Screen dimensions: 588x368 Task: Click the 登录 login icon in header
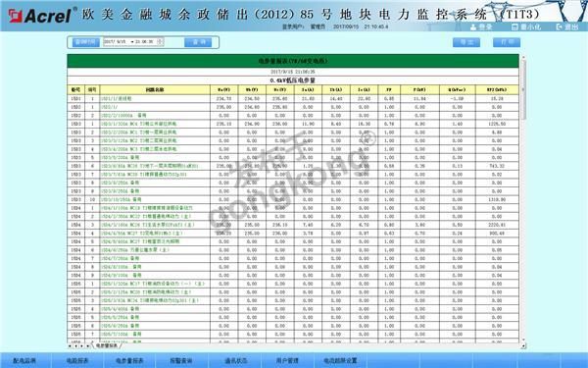[473, 27]
